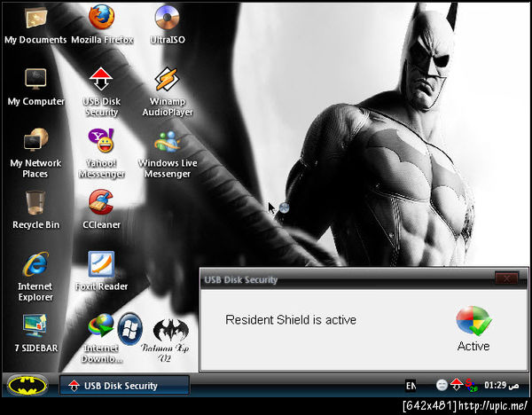Image resolution: width=532 pixels, height=415 pixels.
Task: Click the USB Disk Security taskbar button
Action: click(x=124, y=385)
